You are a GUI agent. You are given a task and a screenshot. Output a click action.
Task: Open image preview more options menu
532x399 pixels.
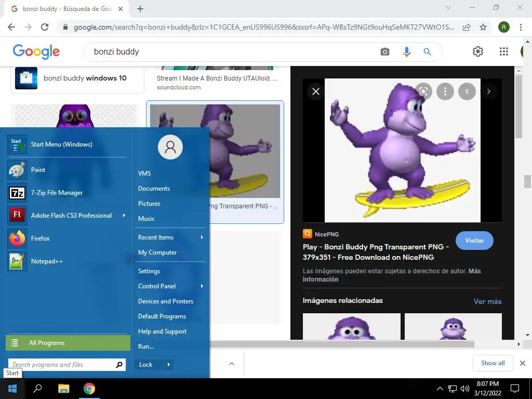pos(445,91)
